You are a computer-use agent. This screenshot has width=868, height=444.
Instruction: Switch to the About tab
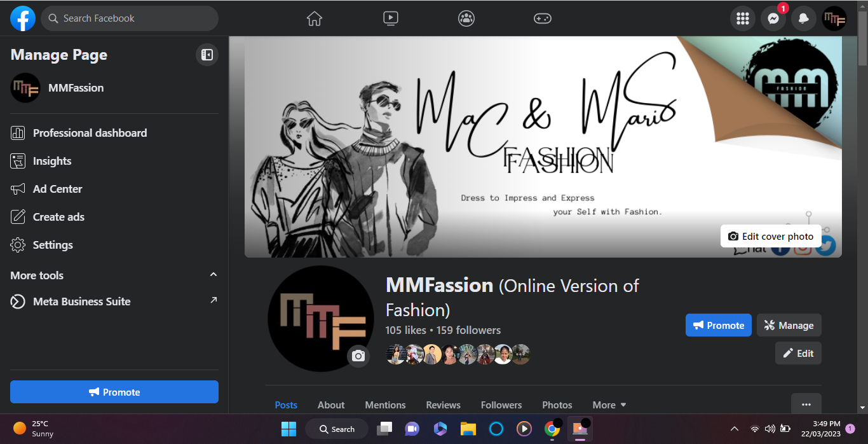331,405
